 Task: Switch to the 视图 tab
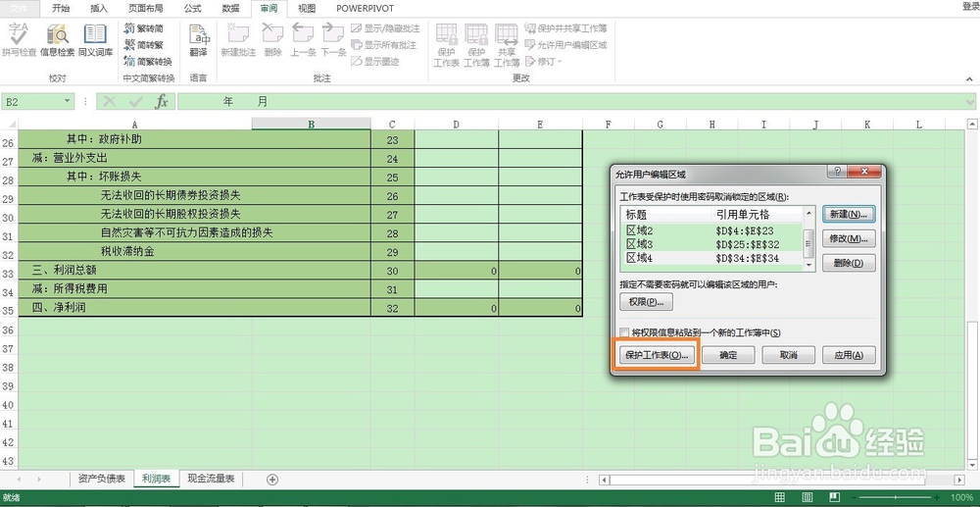coord(306,8)
